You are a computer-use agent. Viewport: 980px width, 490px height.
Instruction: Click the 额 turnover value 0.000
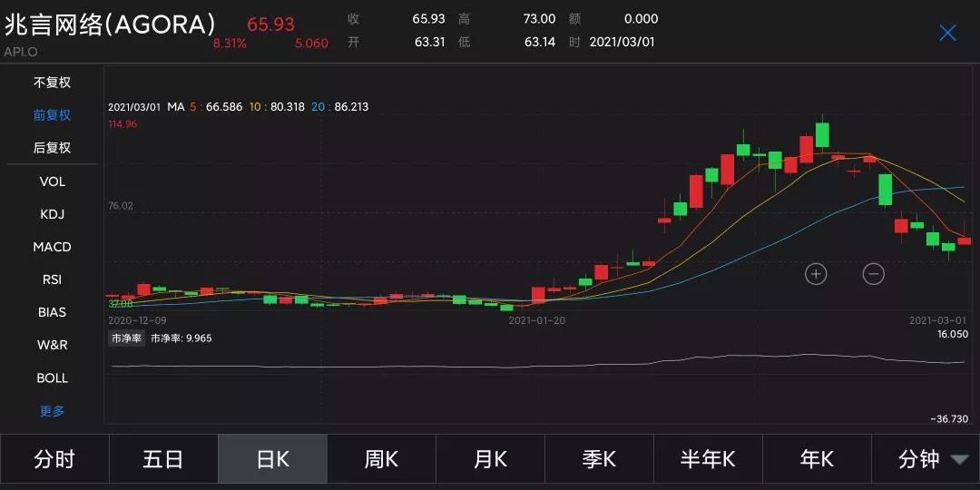pos(642,19)
